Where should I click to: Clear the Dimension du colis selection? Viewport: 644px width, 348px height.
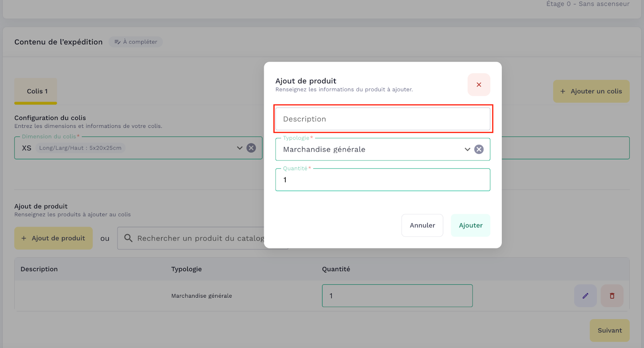251,148
